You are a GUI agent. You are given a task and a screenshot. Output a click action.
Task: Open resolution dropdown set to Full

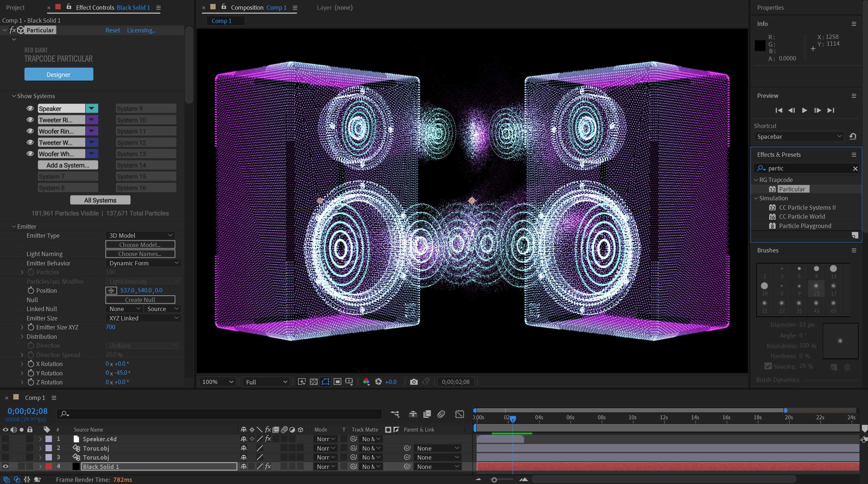pos(266,382)
